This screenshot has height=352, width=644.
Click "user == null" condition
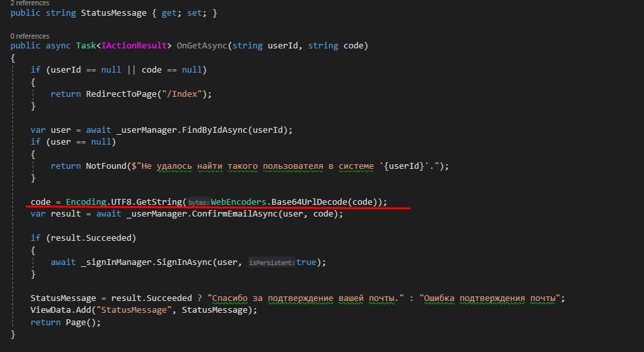click(81, 142)
